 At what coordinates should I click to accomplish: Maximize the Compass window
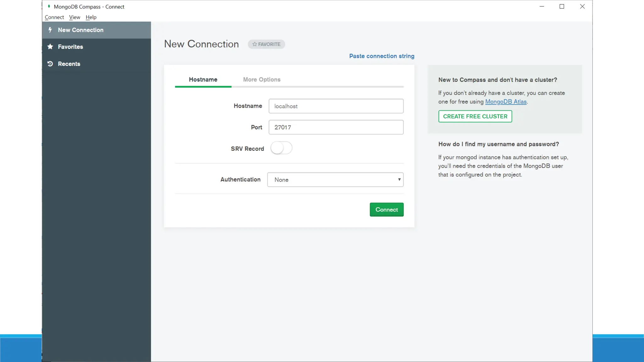pos(562,6)
